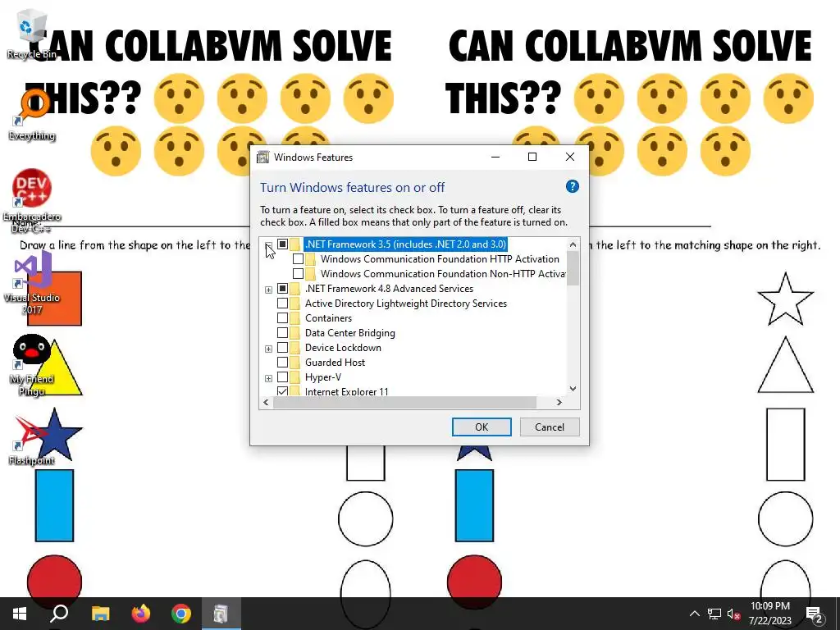Check the Data Center Bridging checkbox

tap(282, 333)
